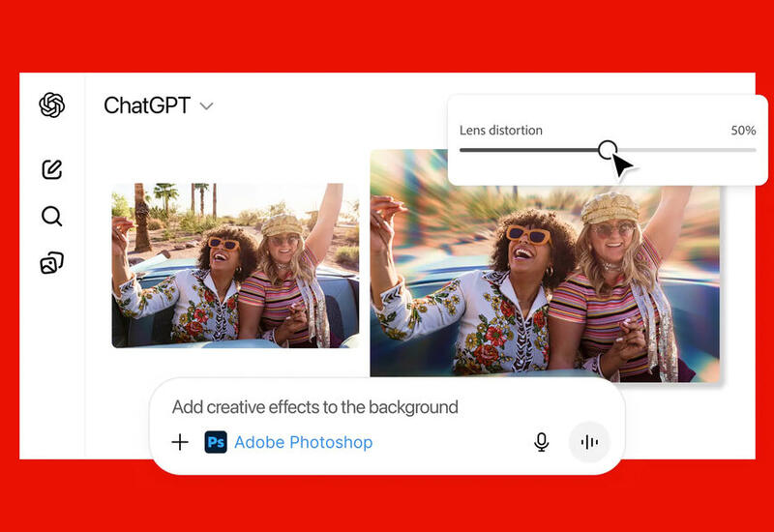Activate the microphone dictation icon
Screen dimensions: 774x532
542,442
